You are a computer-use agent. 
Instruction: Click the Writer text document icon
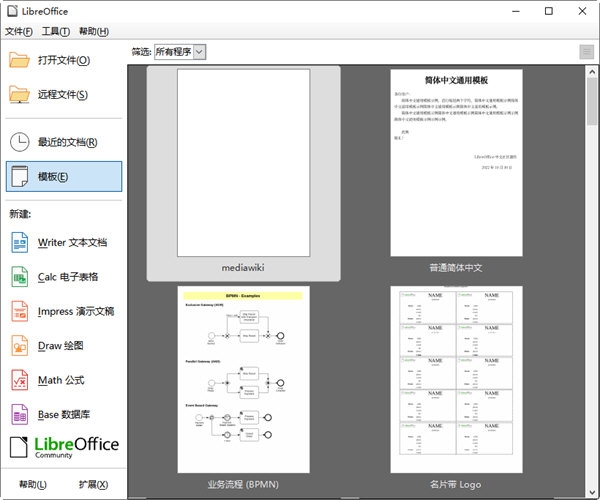pos(20,243)
